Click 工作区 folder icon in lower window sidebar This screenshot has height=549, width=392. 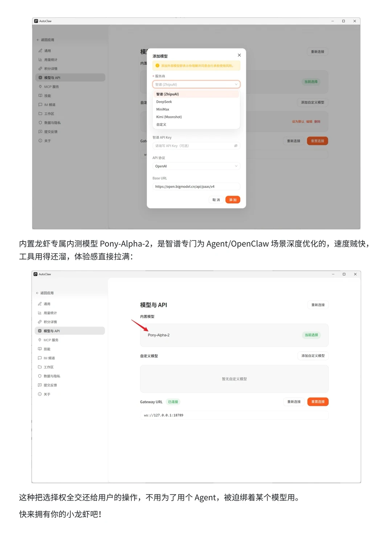[x=40, y=367]
